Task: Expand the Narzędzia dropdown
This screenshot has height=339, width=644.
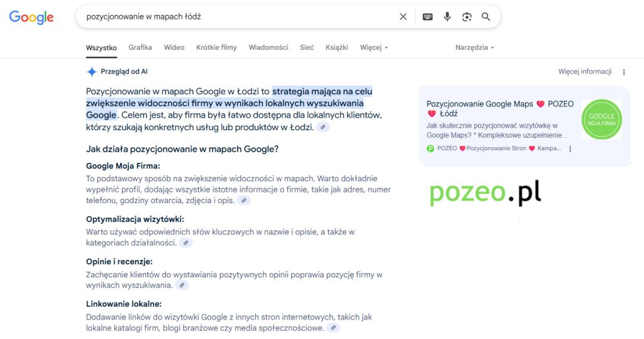Action: tap(475, 47)
